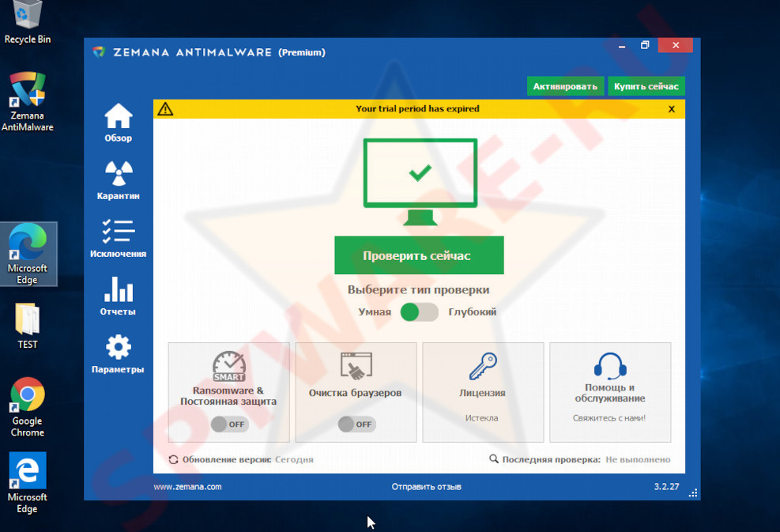Image resolution: width=780 pixels, height=532 pixels.
Task: Click the Обновление версии refresh icon
Action: click(173, 459)
